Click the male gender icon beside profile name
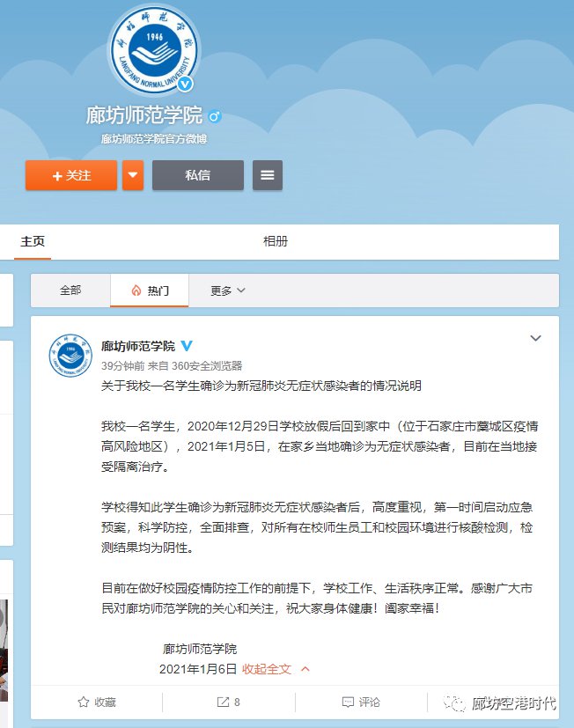 point(215,115)
